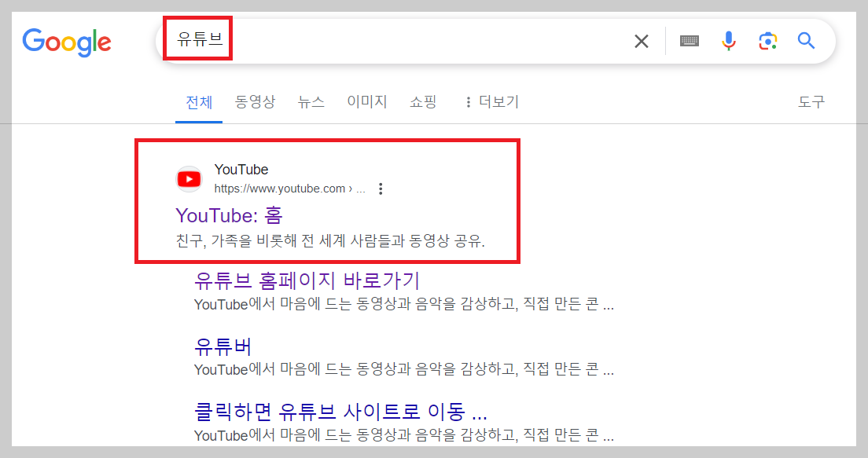Open Google Lens image search
Viewport: 868px width, 458px height.
point(768,41)
